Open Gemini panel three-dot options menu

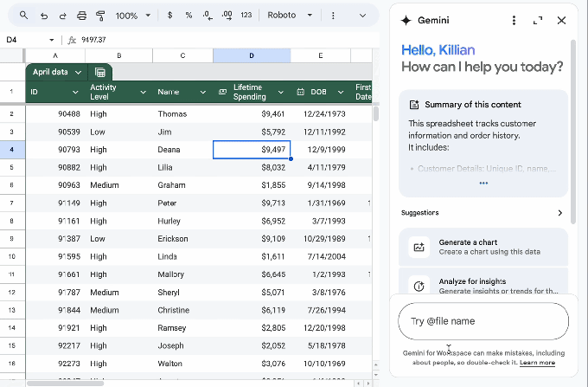[x=514, y=21]
